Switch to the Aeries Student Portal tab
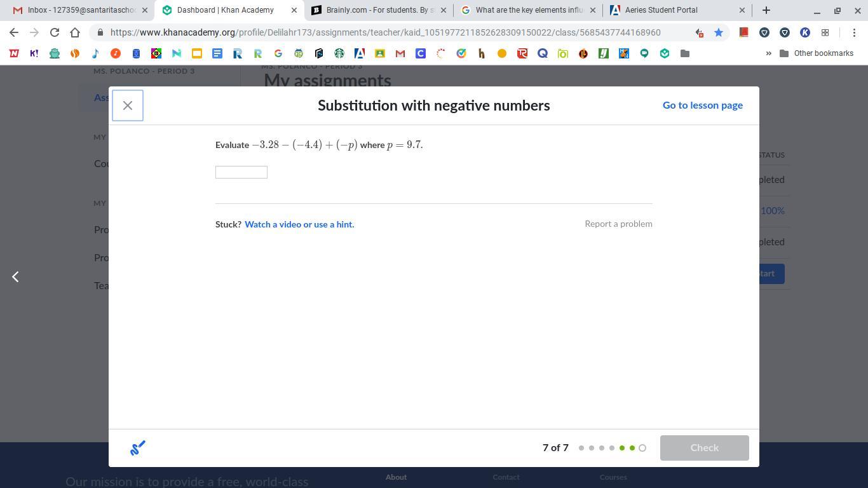Viewport: 868px width, 488px height. (x=676, y=10)
